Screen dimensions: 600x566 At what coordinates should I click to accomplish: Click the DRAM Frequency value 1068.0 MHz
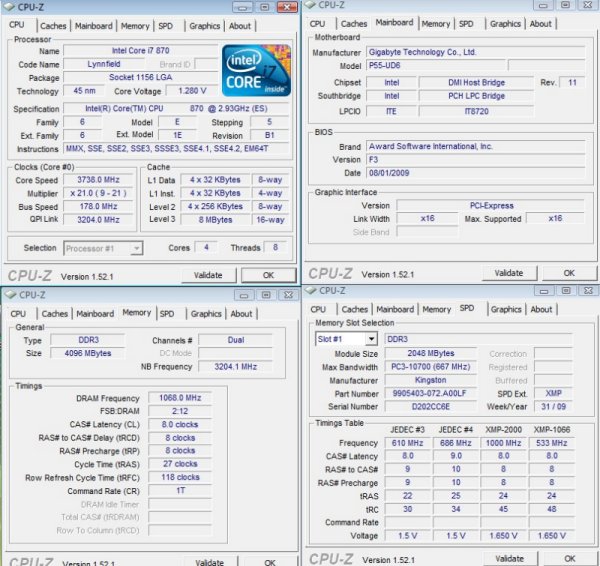tap(180, 398)
